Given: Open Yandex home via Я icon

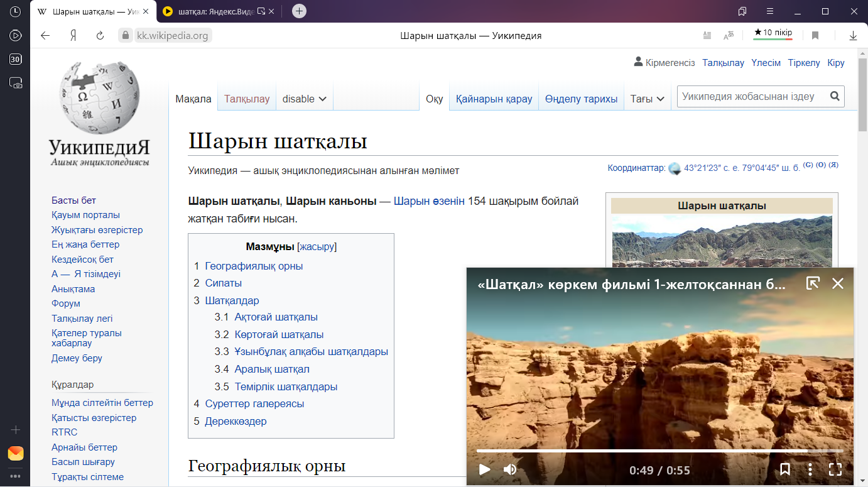Looking at the screenshot, I should point(73,36).
